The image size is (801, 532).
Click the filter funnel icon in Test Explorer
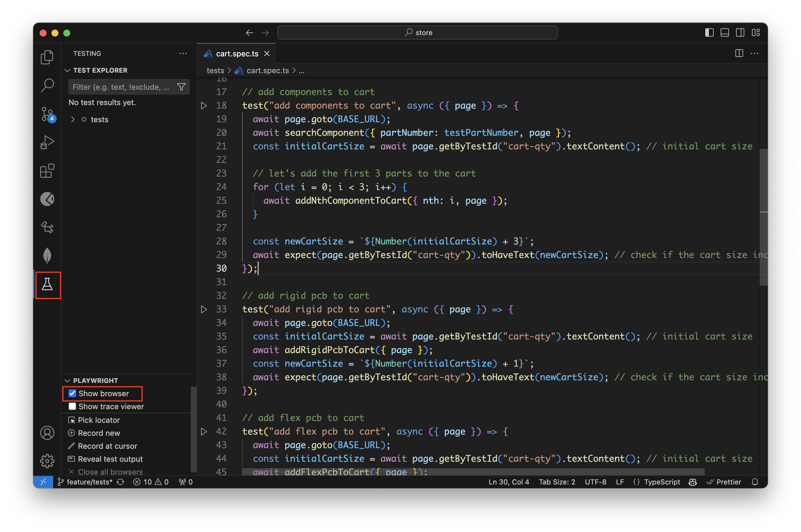tap(181, 87)
